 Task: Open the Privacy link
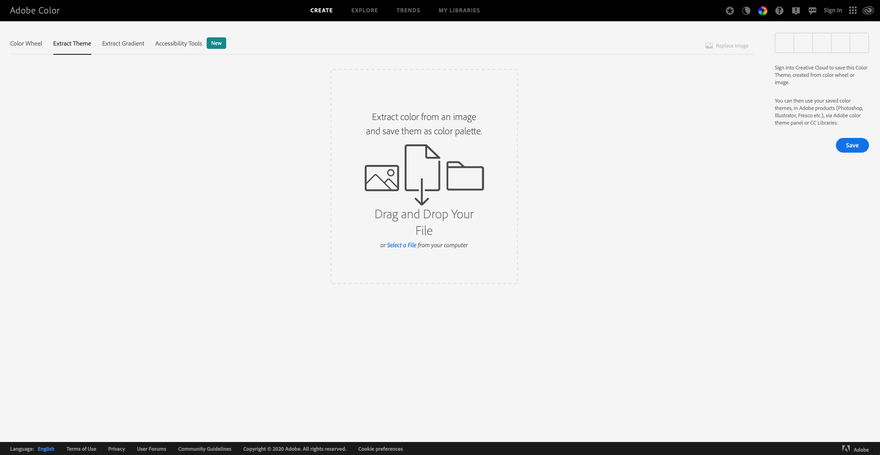[116, 449]
